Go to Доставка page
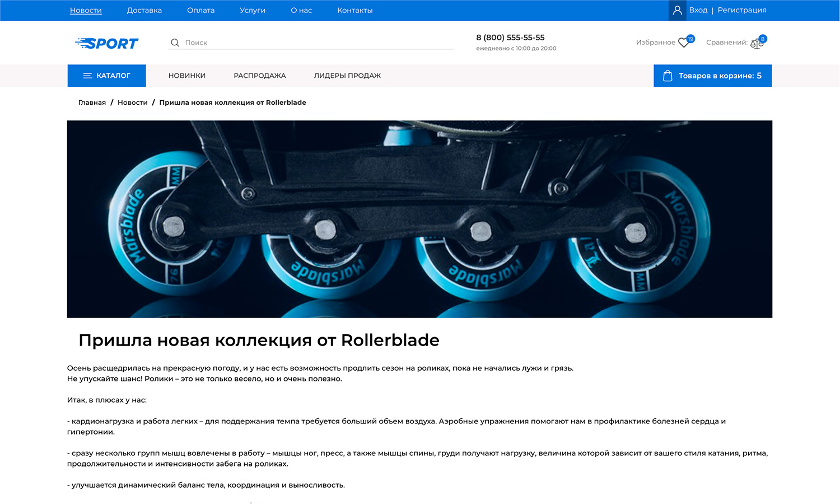840x504 pixels. point(144,10)
